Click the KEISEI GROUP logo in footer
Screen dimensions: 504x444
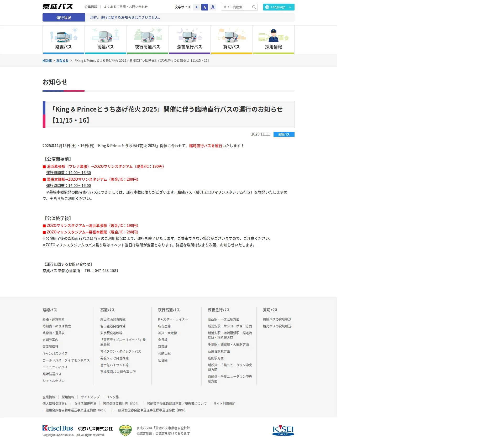click(283, 430)
